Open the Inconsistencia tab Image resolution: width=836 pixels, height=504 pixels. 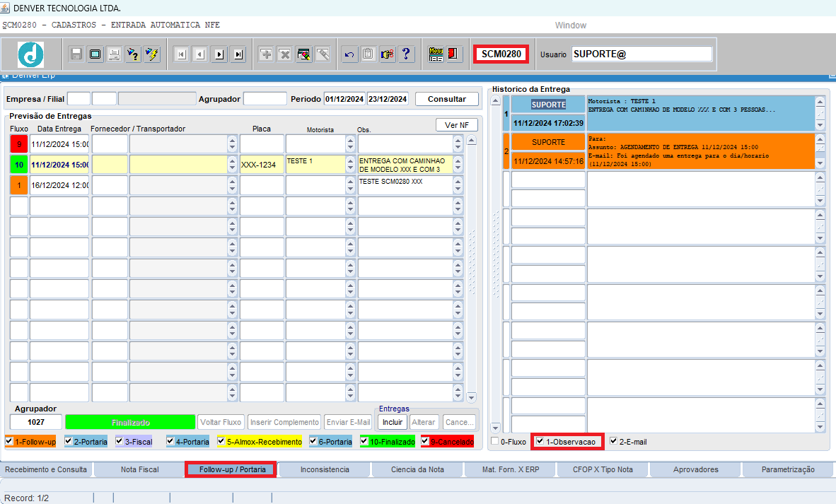325,469
